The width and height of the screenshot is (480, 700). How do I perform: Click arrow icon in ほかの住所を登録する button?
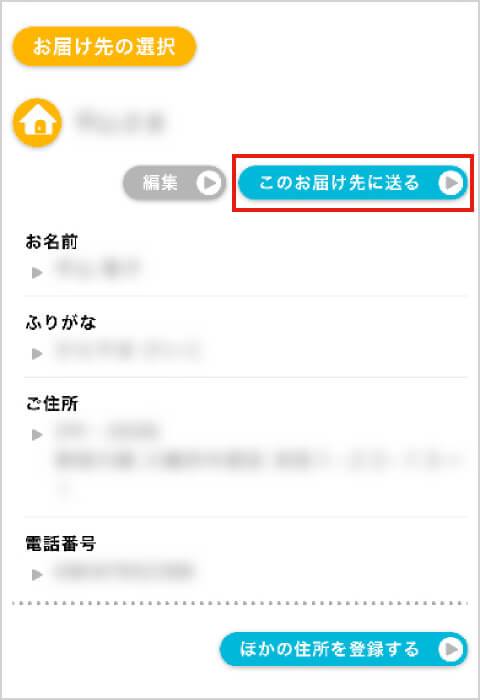pos(451,649)
